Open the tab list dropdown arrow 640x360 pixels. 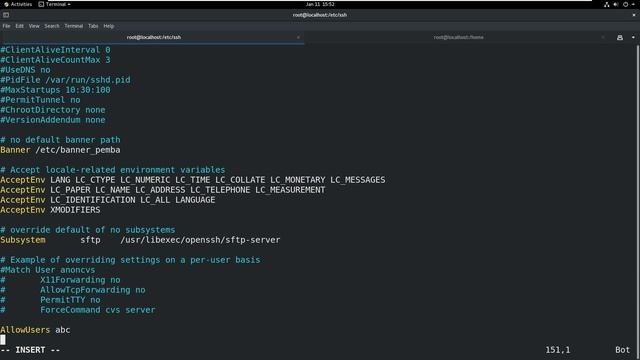coord(633,37)
